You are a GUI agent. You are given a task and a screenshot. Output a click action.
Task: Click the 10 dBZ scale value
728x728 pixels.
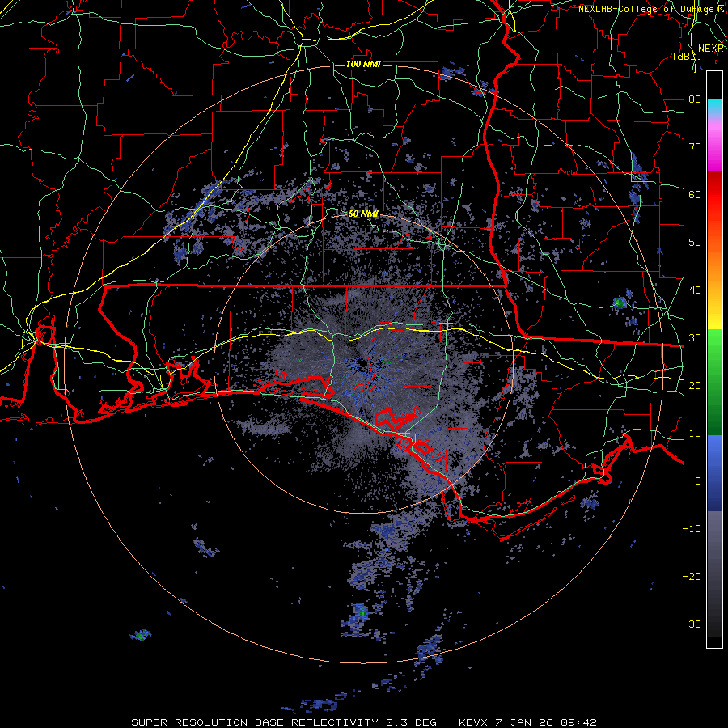pos(695,434)
